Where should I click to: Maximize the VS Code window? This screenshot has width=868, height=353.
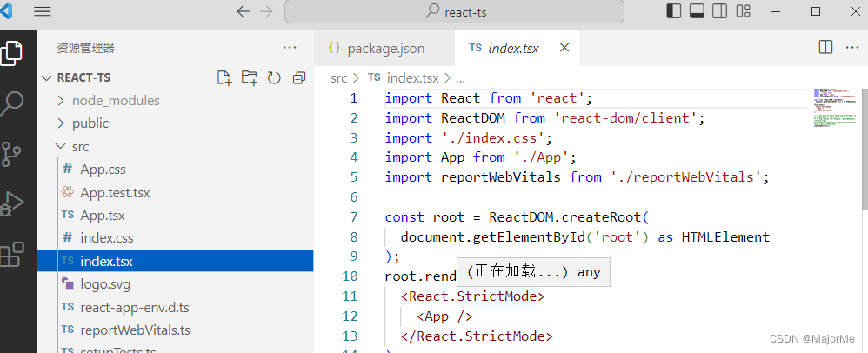(x=816, y=11)
